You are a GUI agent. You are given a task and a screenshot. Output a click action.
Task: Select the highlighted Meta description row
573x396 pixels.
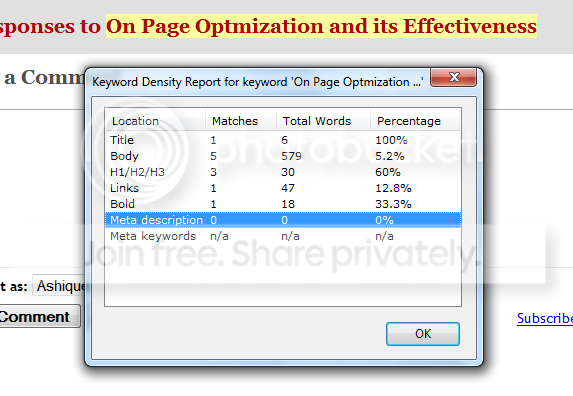(x=283, y=220)
